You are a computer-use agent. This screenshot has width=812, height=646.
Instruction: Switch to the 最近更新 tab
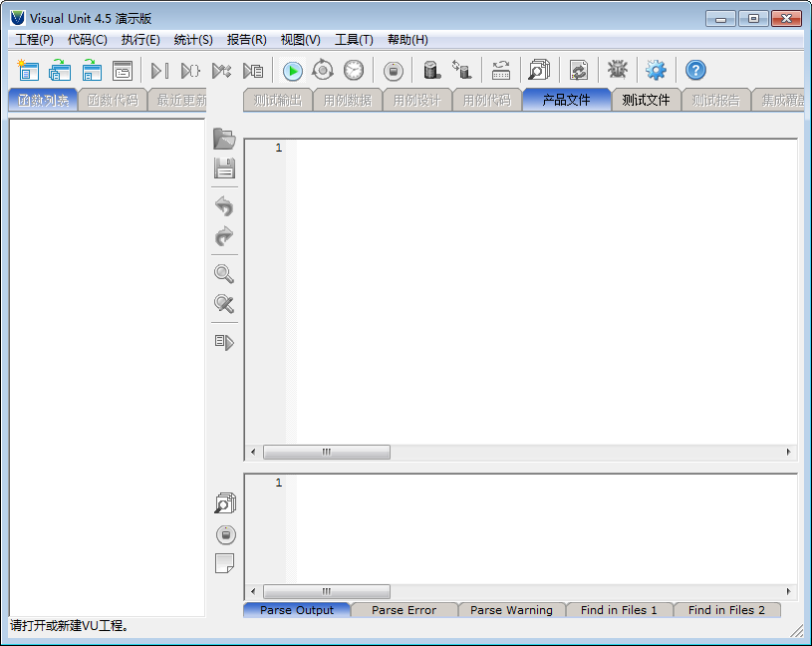[x=177, y=100]
